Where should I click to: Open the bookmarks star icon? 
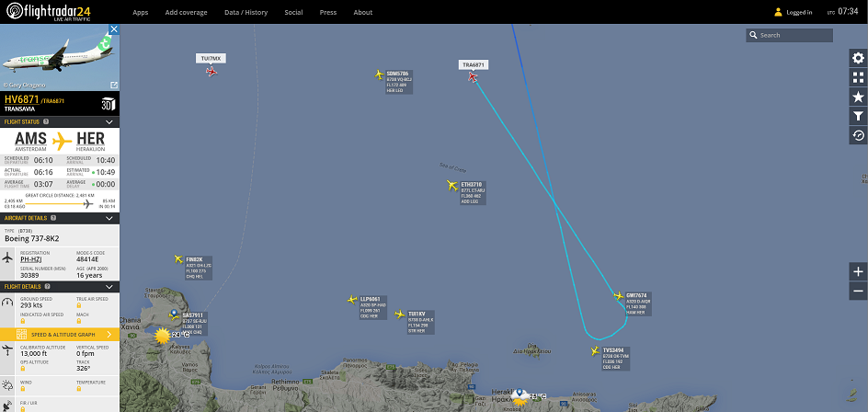[x=858, y=97]
